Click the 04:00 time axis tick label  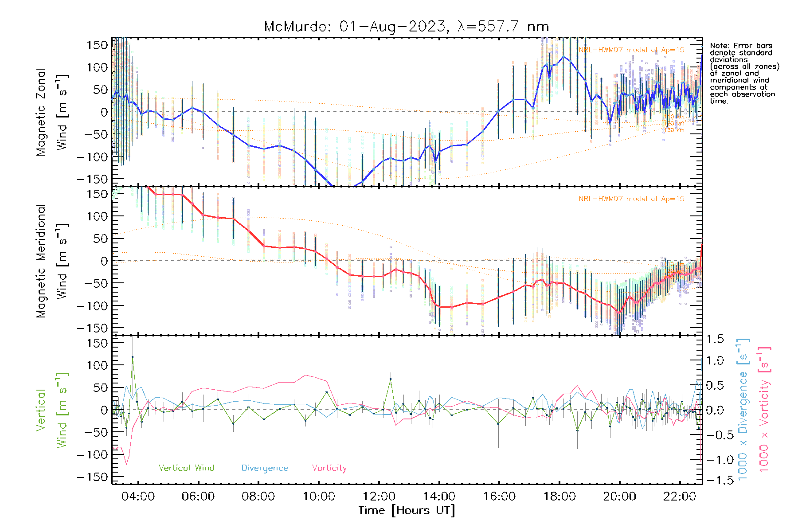point(138,496)
